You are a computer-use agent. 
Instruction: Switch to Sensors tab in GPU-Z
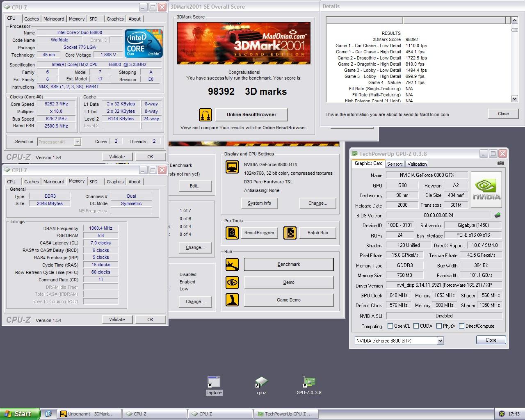[x=395, y=164]
